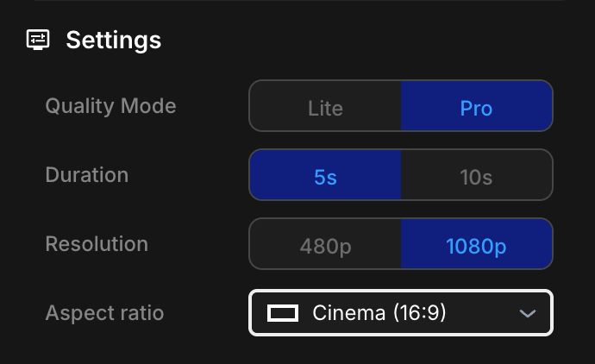This screenshot has width=595, height=364.
Task: Click the Settings section heading
Action: (x=113, y=40)
